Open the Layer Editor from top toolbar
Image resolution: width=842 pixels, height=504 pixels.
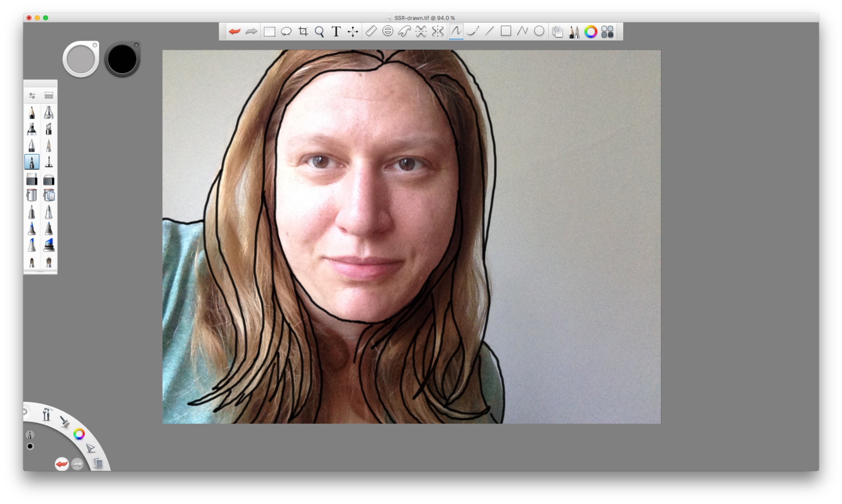(557, 31)
